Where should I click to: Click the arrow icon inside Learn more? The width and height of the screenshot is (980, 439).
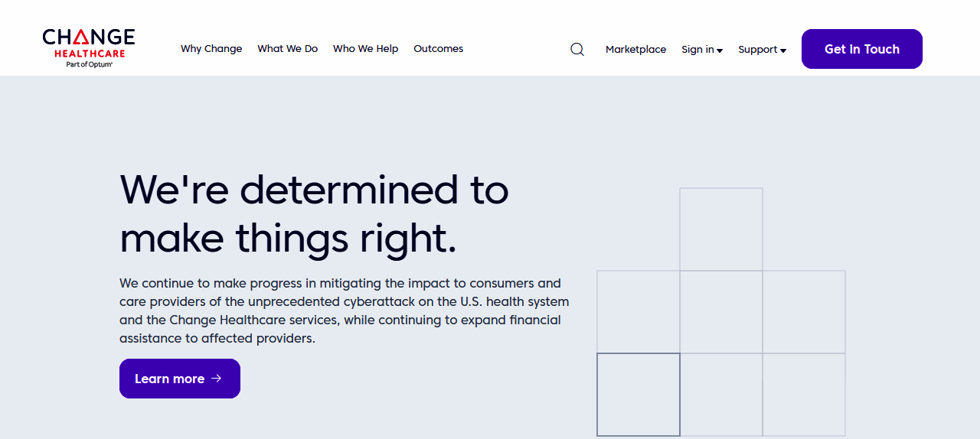click(217, 378)
